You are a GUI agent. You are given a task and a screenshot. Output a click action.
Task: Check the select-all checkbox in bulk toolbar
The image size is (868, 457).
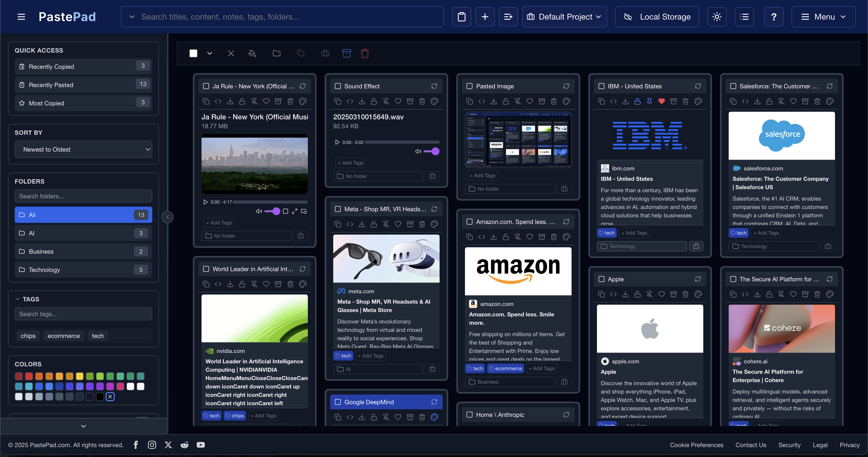pyautogui.click(x=193, y=53)
